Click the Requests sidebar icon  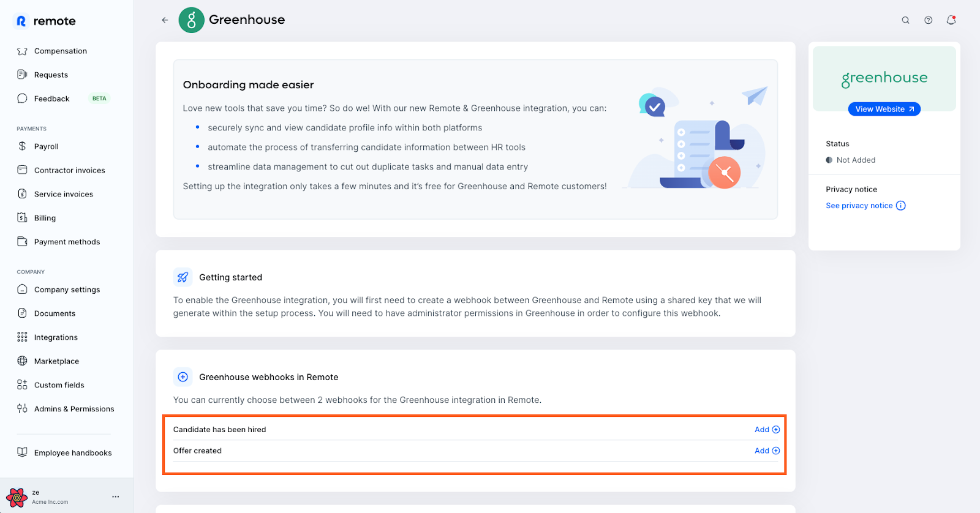pos(22,75)
